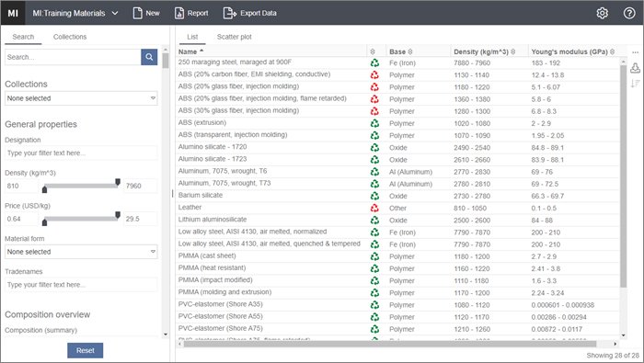The height and width of the screenshot is (363, 644).
Task: Open Leather material record
Action: (x=190, y=207)
